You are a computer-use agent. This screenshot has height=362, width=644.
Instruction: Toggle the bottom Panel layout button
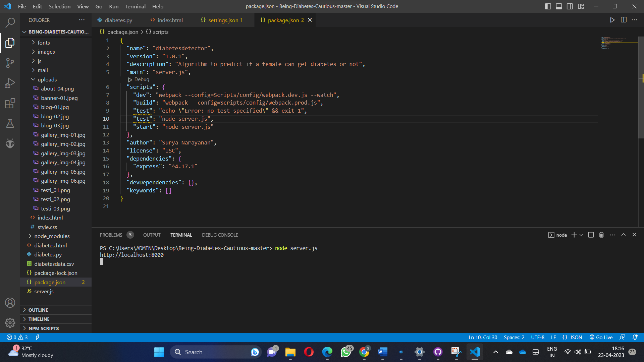tap(559, 6)
